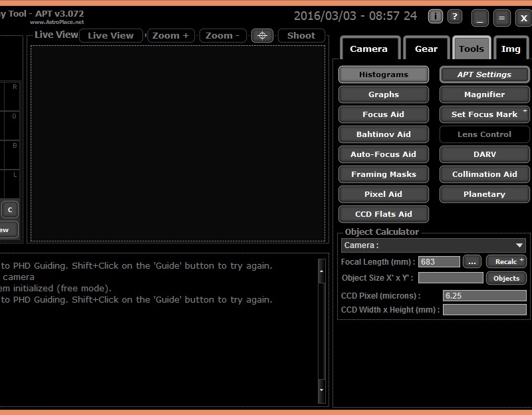Toggle the crosshair overlay icon
The height and width of the screenshot is (415, 532).
click(x=262, y=35)
